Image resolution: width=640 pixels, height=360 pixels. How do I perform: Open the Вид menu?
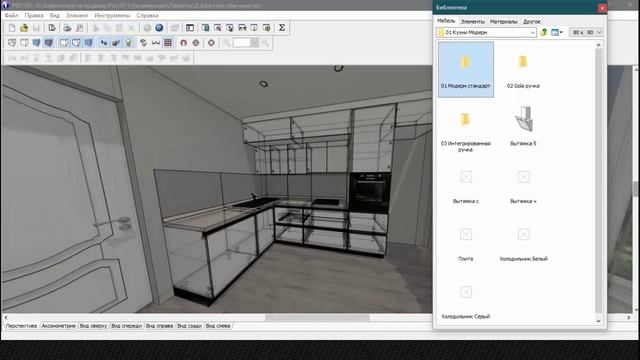coord(55,16)
